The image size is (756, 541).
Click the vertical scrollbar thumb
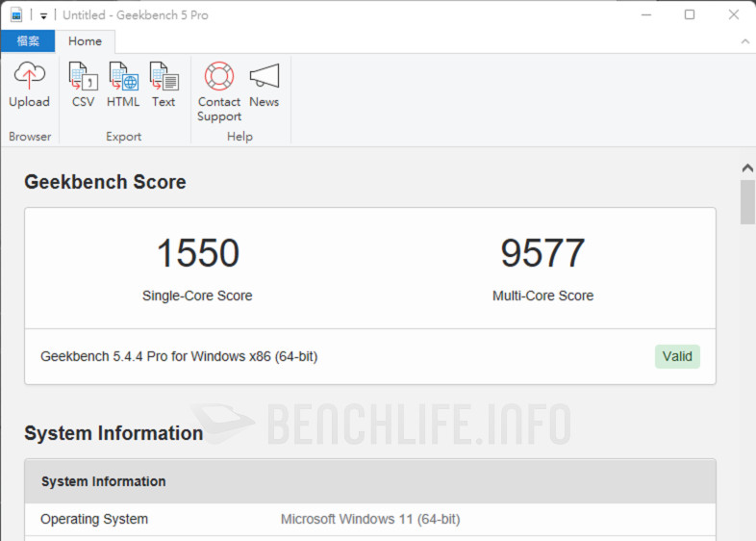click(x=747, y=201)
